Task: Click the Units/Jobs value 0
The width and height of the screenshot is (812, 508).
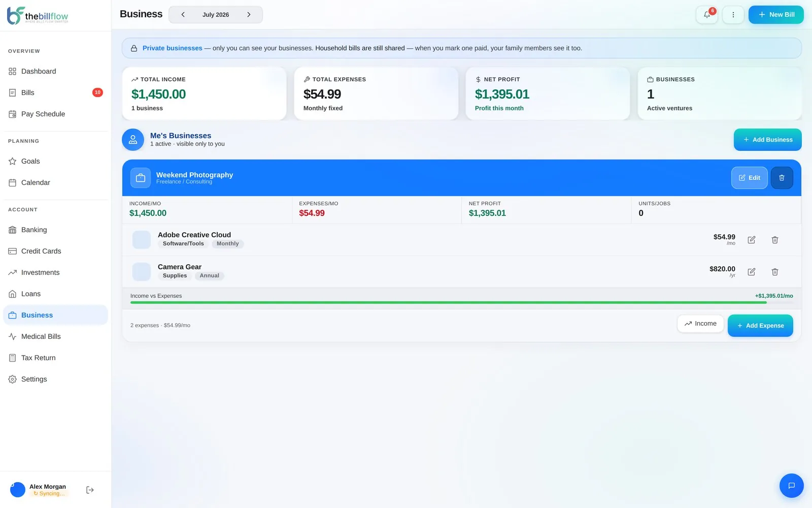Action: [641, 213]
